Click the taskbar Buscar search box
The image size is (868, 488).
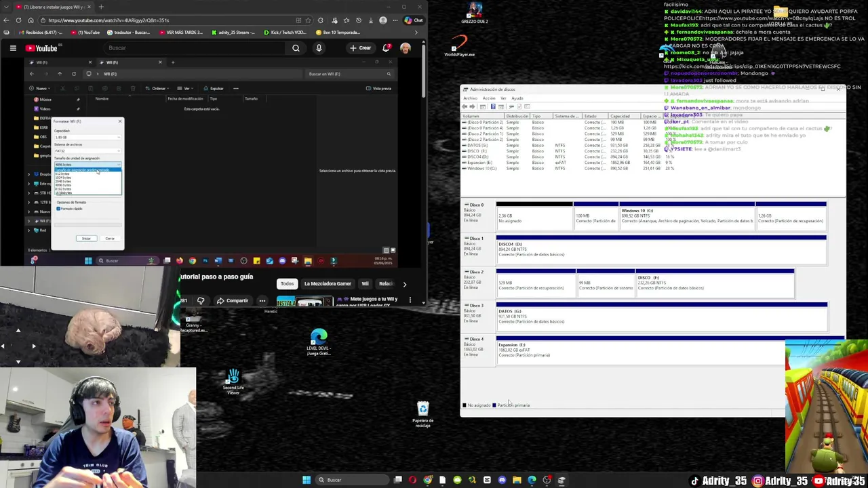coord(353,480)
